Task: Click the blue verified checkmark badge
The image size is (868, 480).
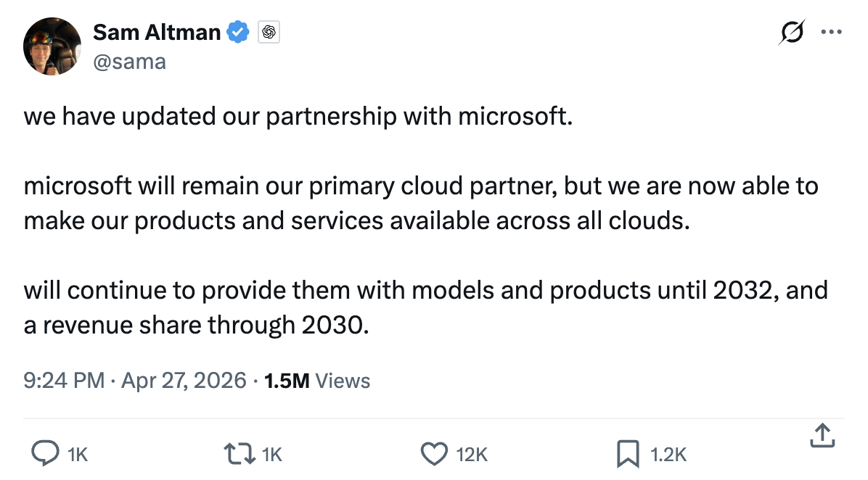Action: 237,32
